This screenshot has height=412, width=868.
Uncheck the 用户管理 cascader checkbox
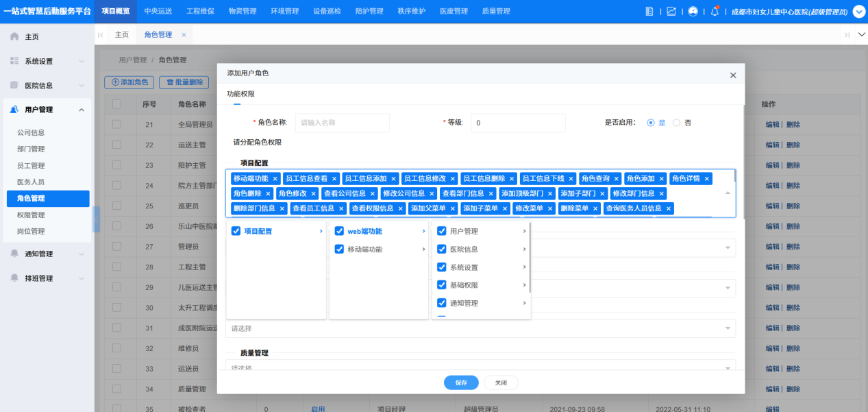point(442,232)
